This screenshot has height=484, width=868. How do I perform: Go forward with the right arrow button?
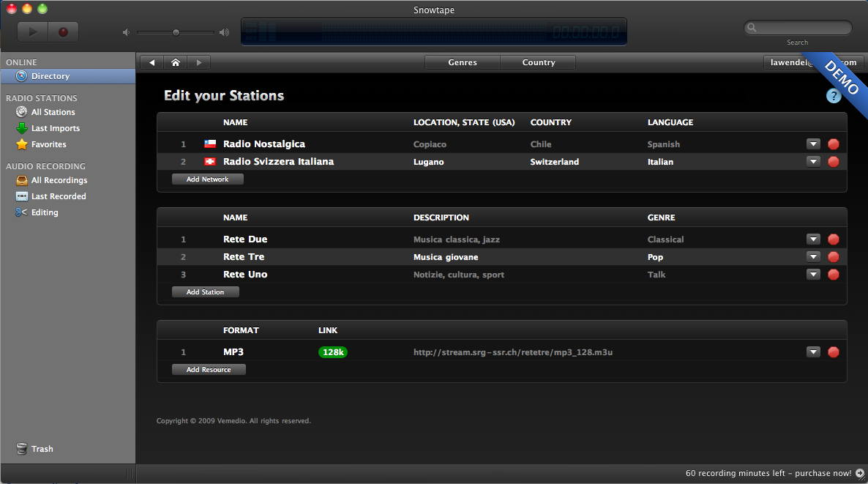(199, 62)
